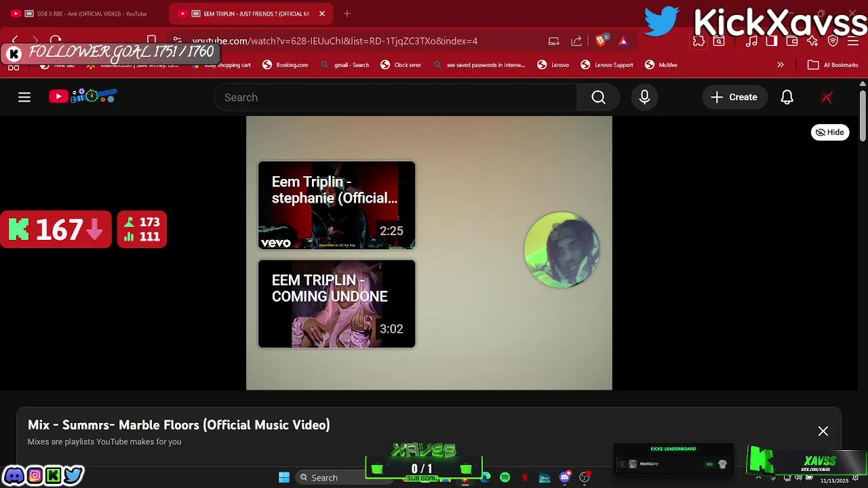Open the extensions puzzle icon

tap(698, 41)
